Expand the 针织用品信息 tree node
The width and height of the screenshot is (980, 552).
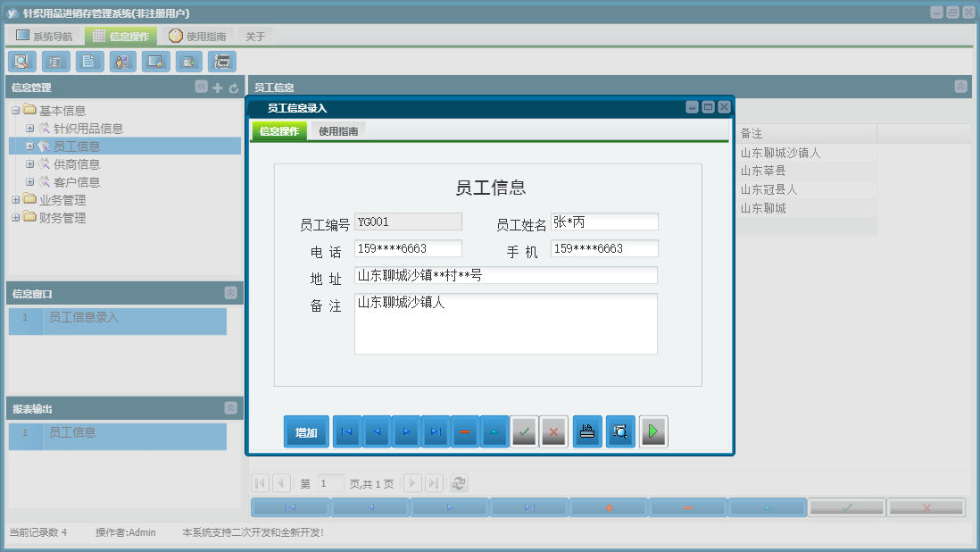[x=29, y=128]
